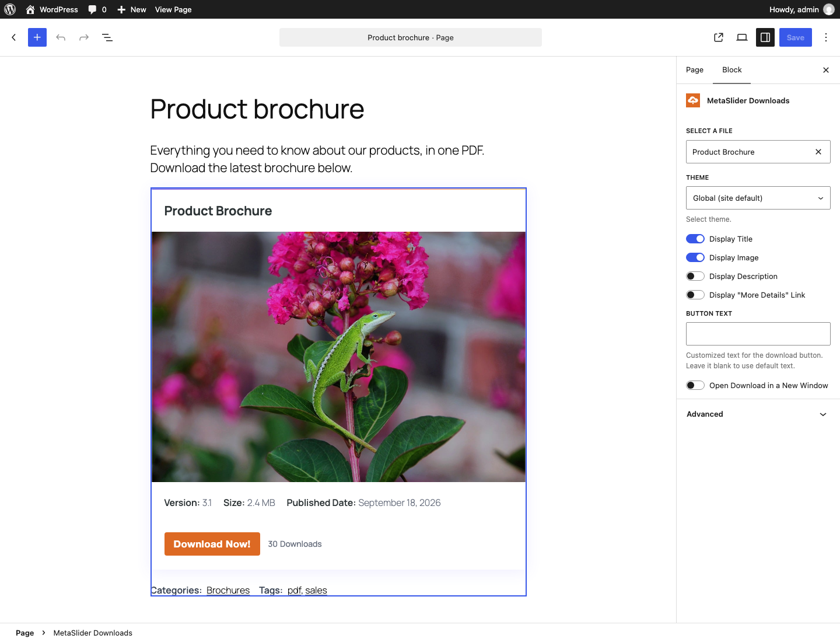Click the Size: 2.4 MB text
The height and width of the screenshot is (642, 840).
coord(249,503)
